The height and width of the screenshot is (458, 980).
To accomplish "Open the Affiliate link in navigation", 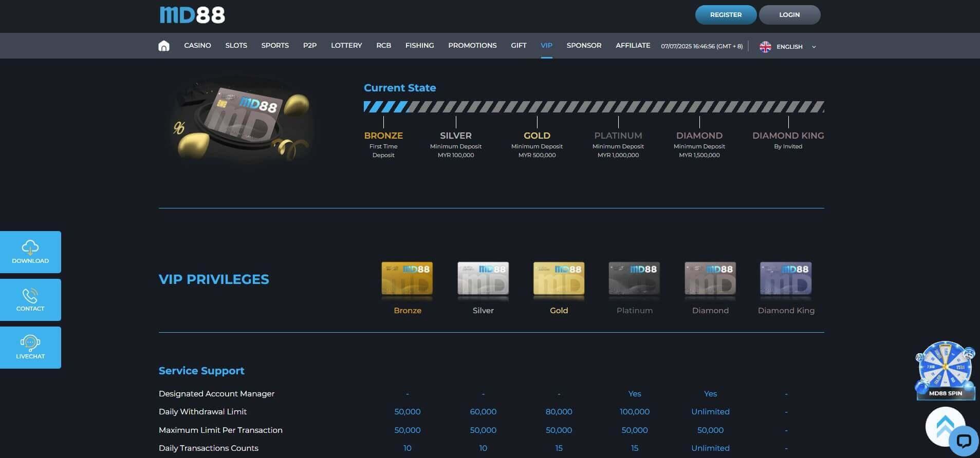I will pyautogui.click(x=633, y=46).
